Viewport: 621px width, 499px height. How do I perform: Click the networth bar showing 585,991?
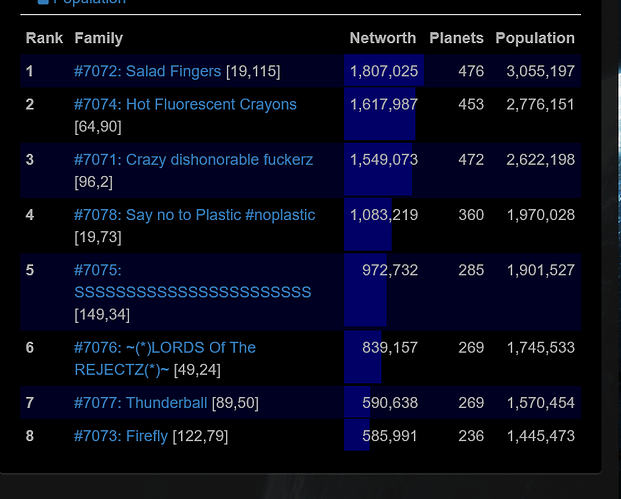[x=357, y=436]
